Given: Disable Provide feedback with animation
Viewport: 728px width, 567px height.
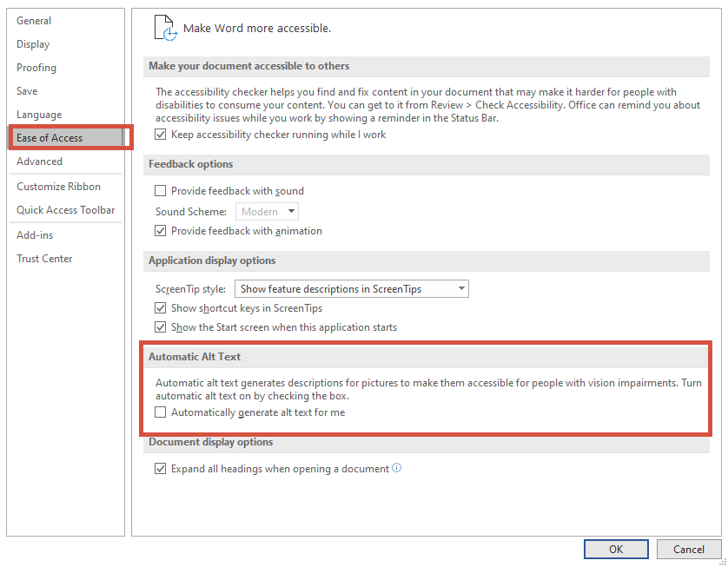Looking at the screenshot, I should [160, 231].
